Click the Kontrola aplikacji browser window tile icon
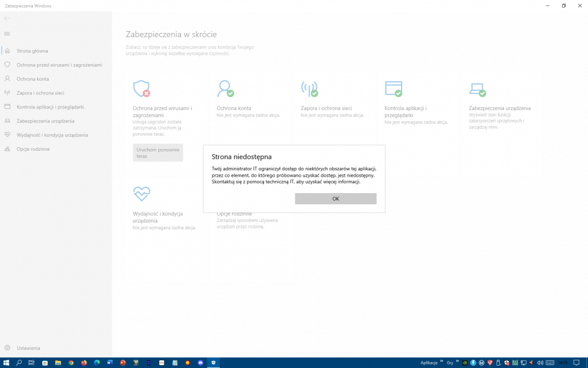This screenshot has width=588, height=368. 393,88
